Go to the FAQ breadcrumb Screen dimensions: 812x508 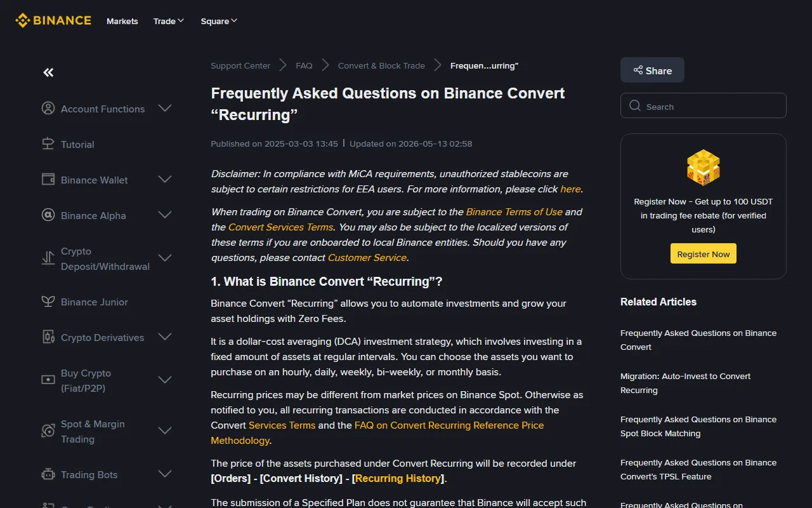(304, 65)
